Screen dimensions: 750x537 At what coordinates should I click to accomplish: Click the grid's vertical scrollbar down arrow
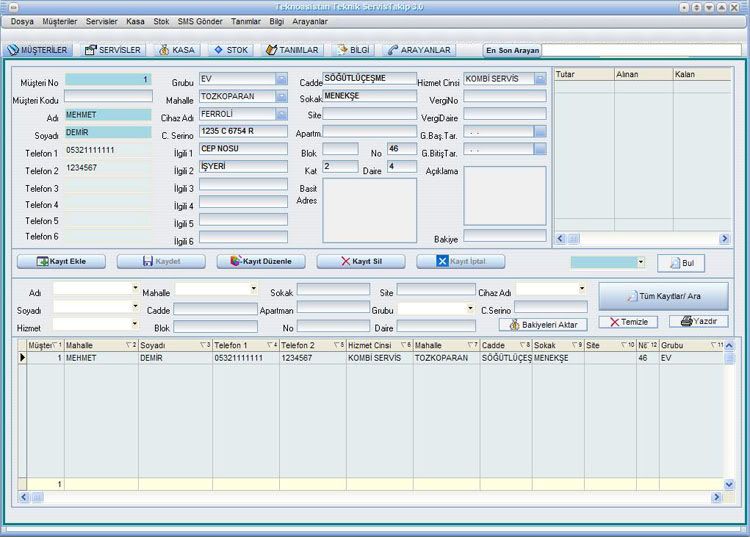[x=729, y=484]
